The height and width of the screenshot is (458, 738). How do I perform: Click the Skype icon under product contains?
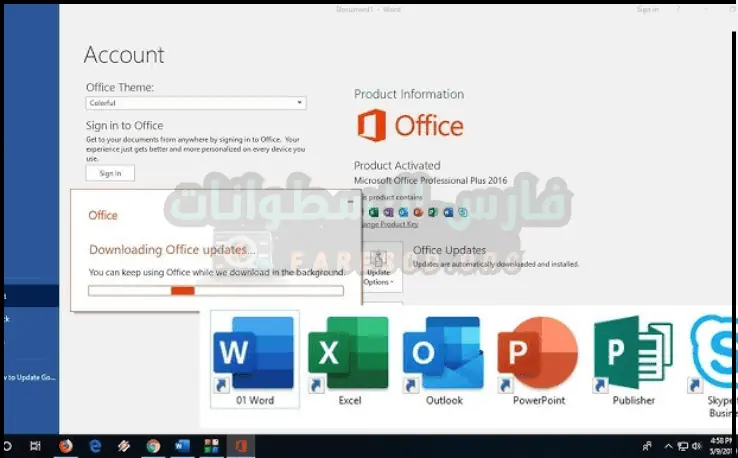pyautogui.click(x=463, y=212)
